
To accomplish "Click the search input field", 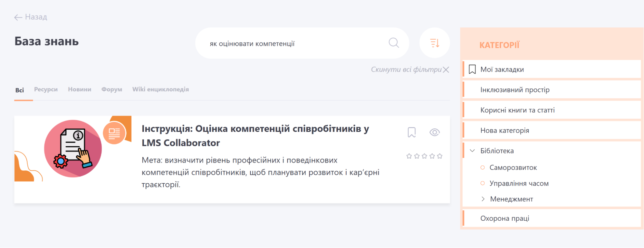I will pyautogui.click(x=293, y=43).
